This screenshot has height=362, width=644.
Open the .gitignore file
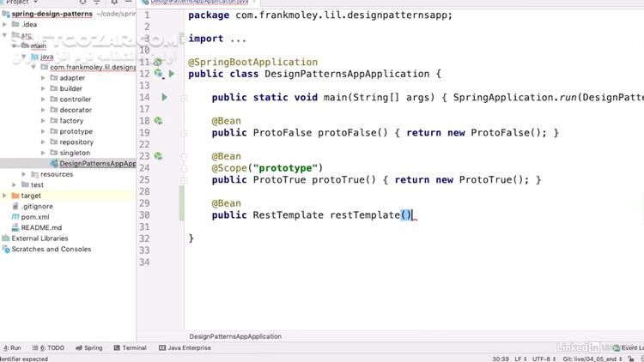point(37,206)
